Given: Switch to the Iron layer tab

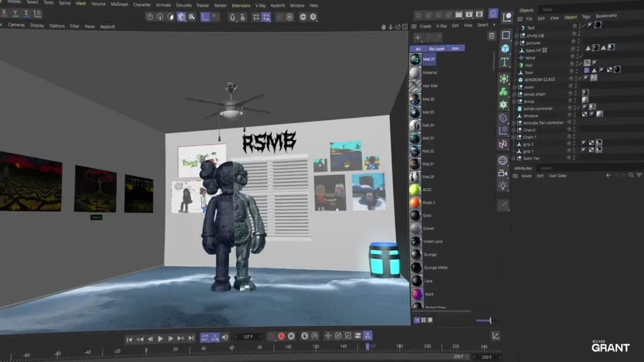Looking at the screenshot, I should [x=455, y=48].
